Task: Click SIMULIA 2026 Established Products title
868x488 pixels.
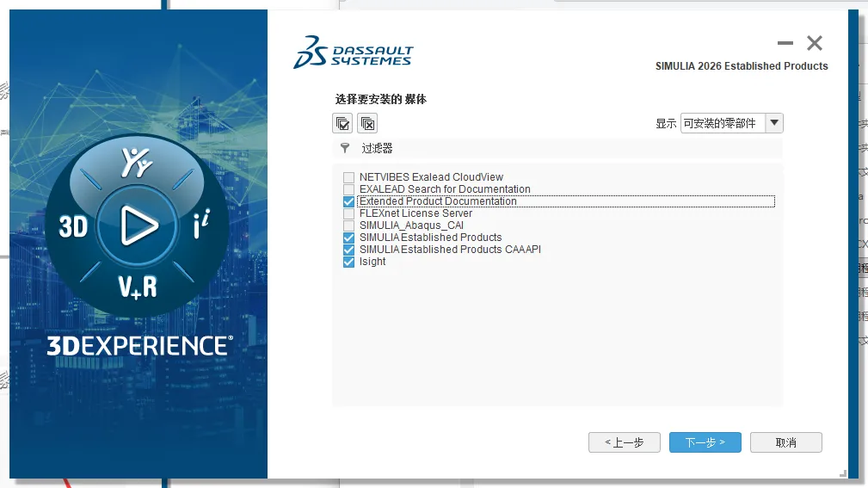Action: click(742, 66)
